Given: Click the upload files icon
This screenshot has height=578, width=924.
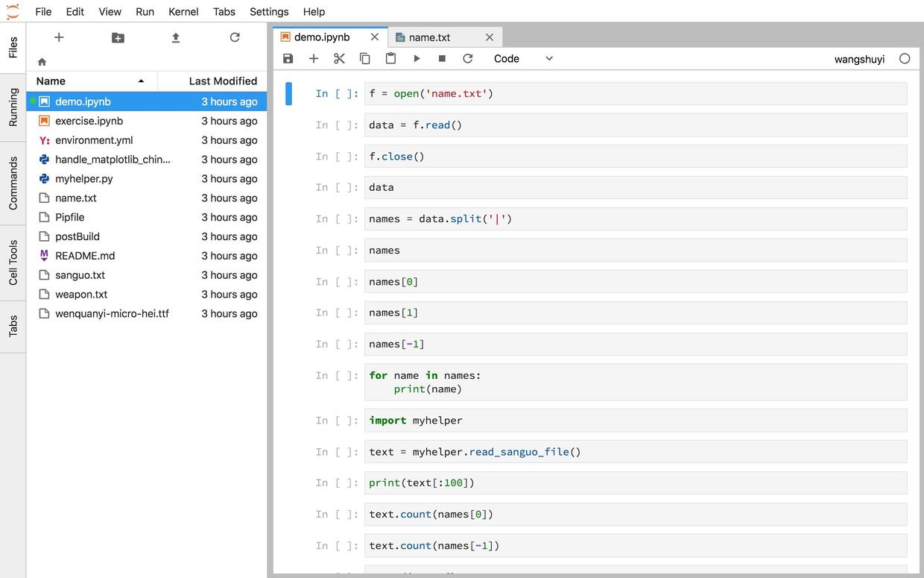Looking at the screenshot, I should 176,37.
